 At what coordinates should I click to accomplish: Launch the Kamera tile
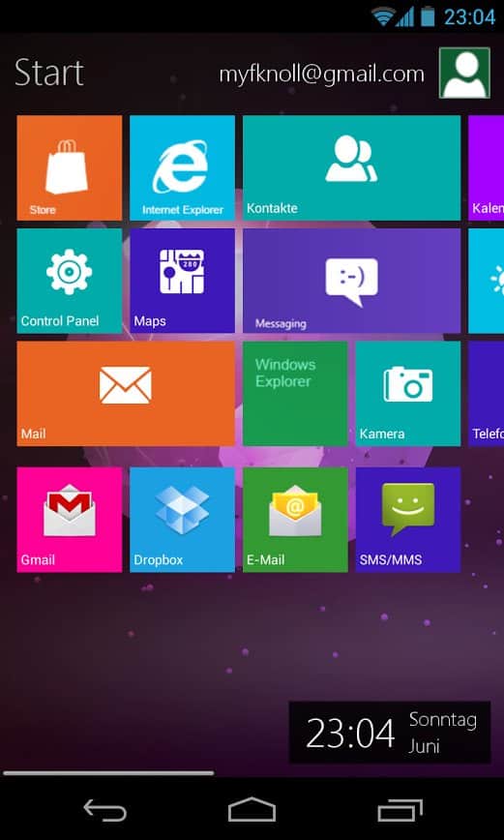(x=408, y=393)
